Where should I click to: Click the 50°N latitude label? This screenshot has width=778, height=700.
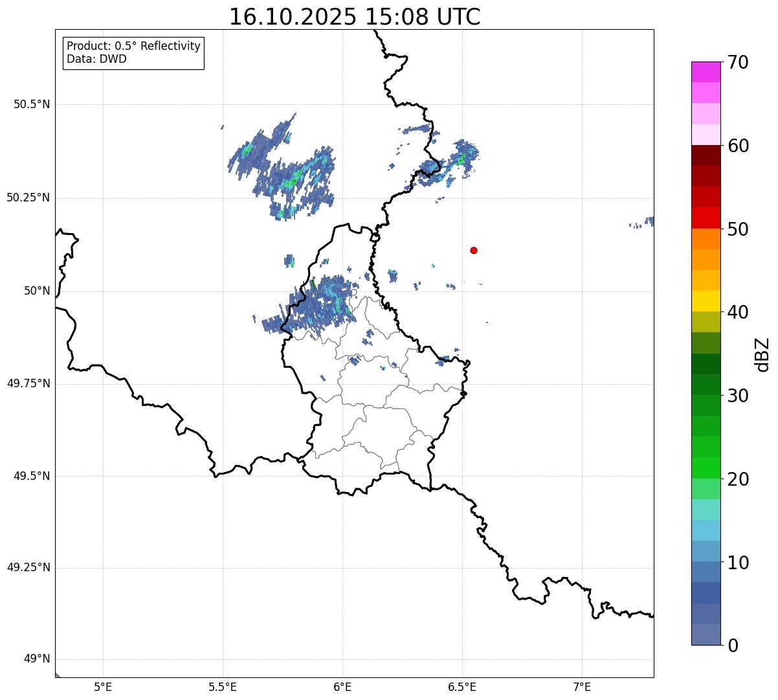pos(37,291)
